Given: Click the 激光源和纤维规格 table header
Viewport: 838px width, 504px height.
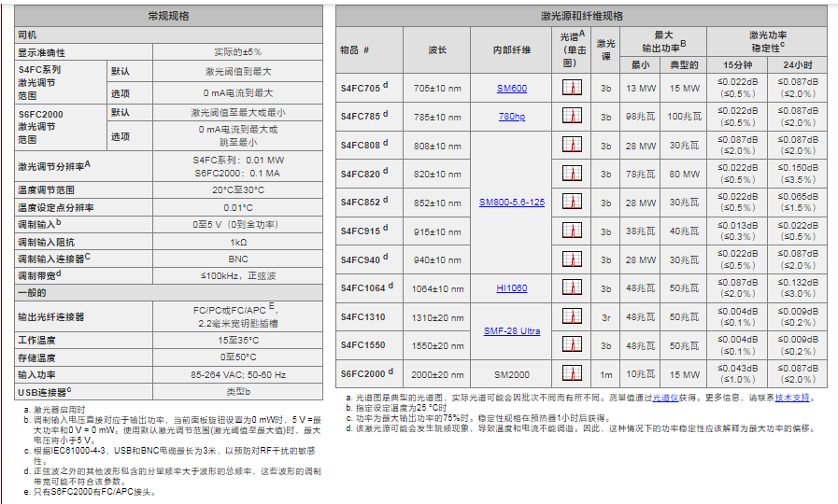Looking at the screenshot, I should click(581, 16).
